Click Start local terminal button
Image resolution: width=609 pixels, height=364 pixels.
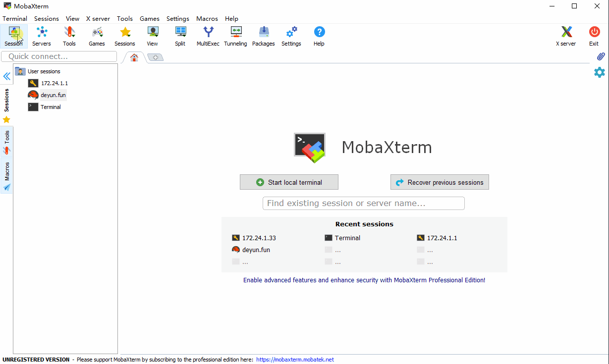pyautogui.click(x=289, y=182)
